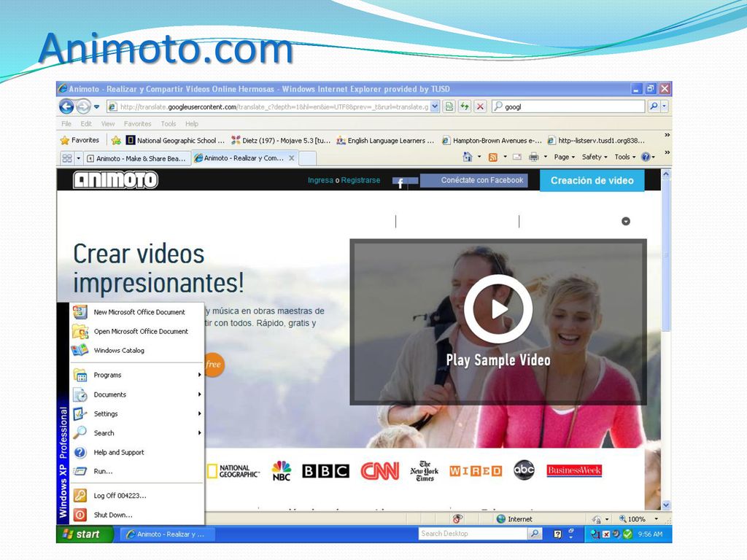Open the command bar Tools dropdown
747x560 pixels.
tap(624, 157)
